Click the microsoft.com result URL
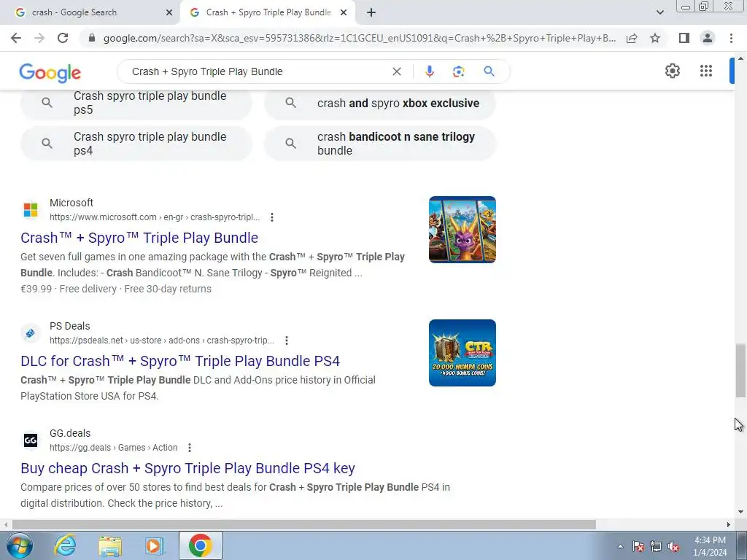 click(155, 217)
